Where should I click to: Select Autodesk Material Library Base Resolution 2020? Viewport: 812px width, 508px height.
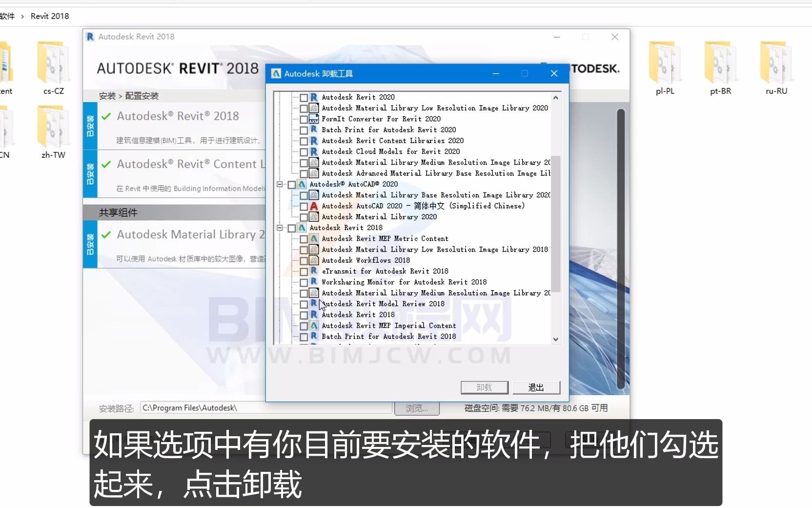pyautogui.click(x=436, y=195)
